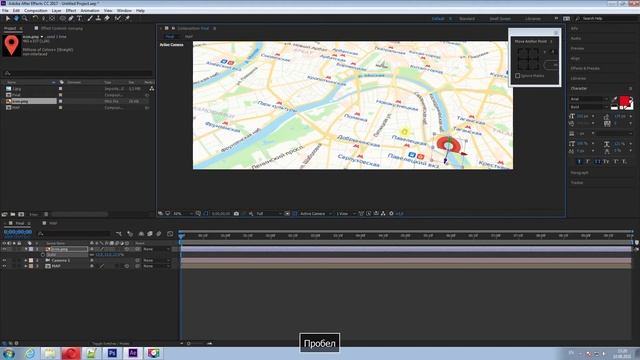Select the Hand tool

coord(16,18)
